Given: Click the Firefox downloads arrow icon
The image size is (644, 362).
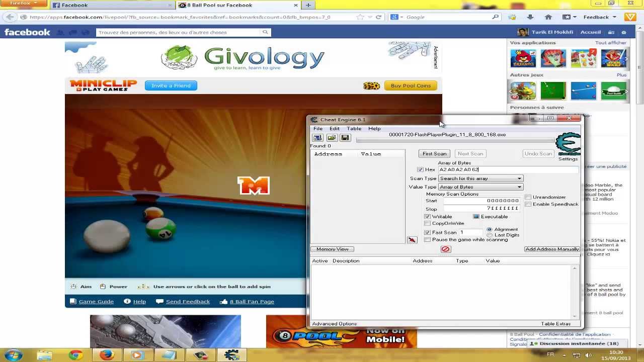Looking at the screenshot, I should click(530, 17).
